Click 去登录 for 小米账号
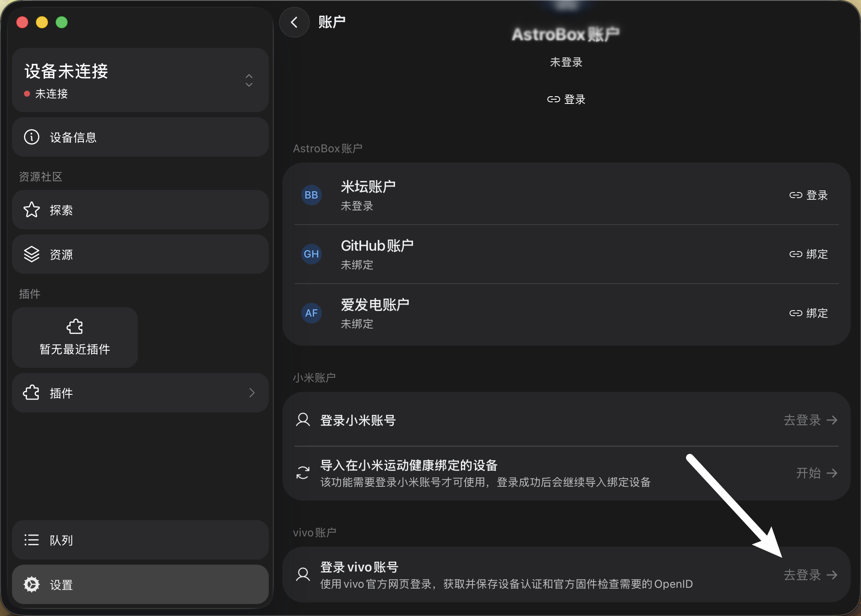The image size is (861, 616). coord(811,420)
